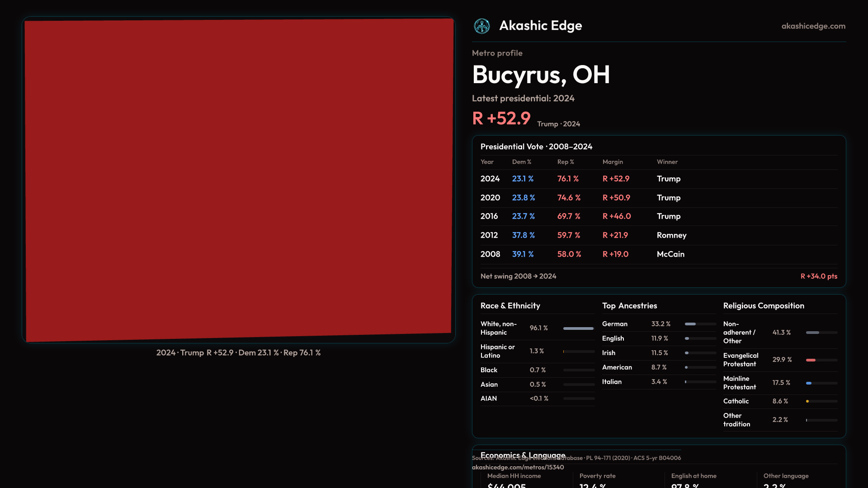Select the 2012 Romney vote row
This screenshot has height=488, width=868.
tap(659, 235)
